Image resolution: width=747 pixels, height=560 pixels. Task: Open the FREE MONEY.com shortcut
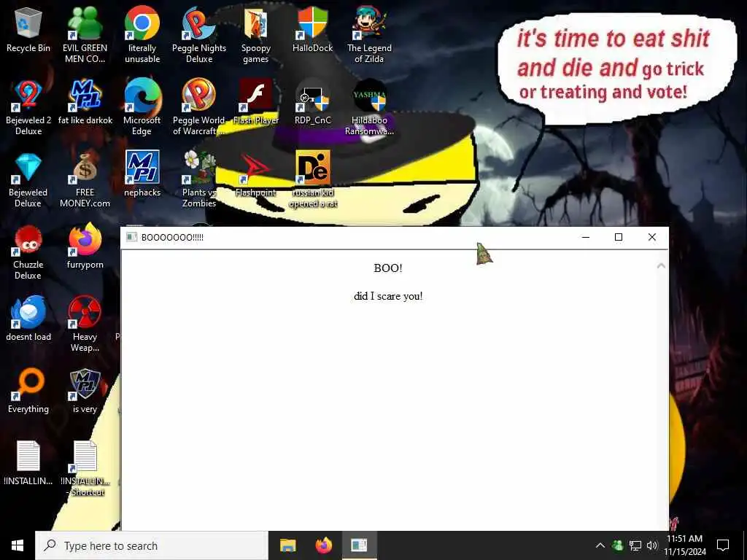coord(85,180)
